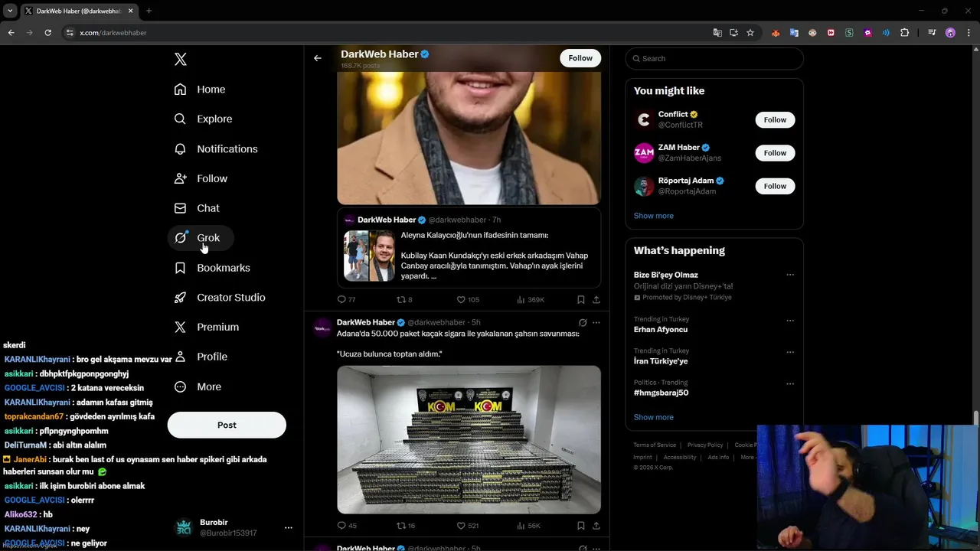Click the Premium X icon
This screenshot has width=980, height=551.
coord(180,327)
